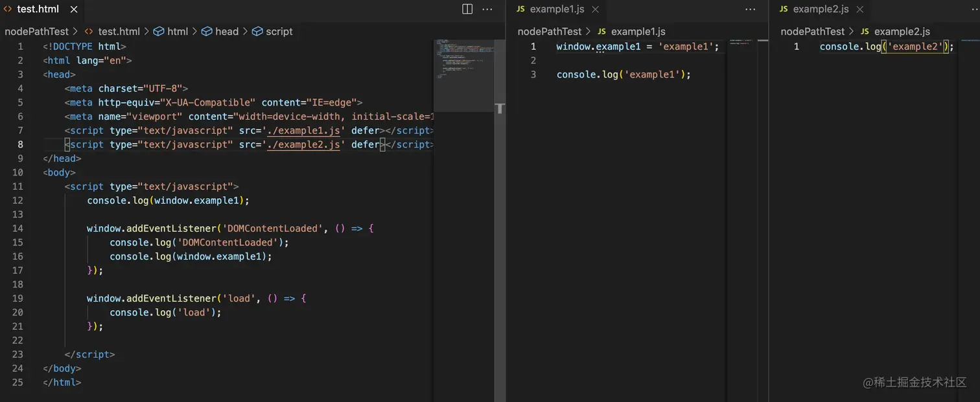Click the closing </script> tag on line 23

(90, 355)
